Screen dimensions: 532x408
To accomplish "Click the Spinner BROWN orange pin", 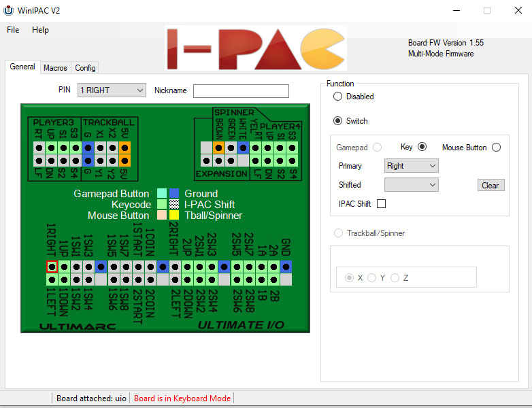I will (218, 148).
